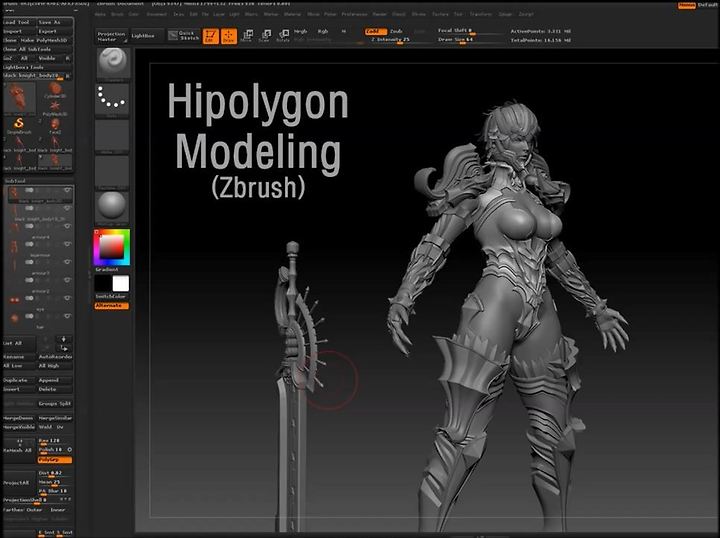Open the dotted stroke type thumbnail
This screenshot has height=538, width=720.
(x=112, y=99)
